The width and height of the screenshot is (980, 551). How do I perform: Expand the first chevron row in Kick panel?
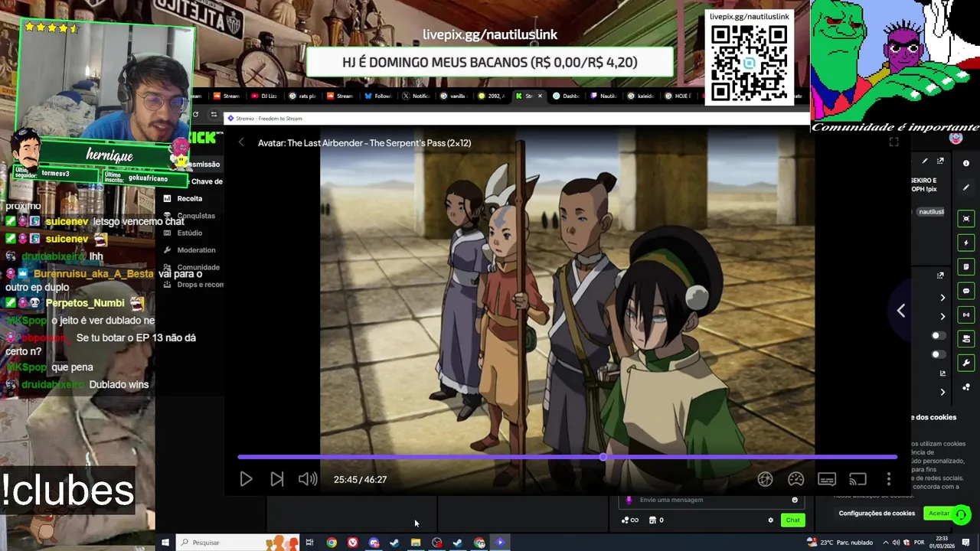[942, 297]
